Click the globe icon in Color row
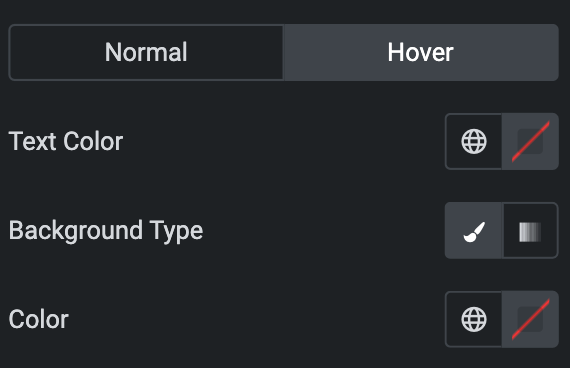The height and width of the screenshot is (368, 570). pos(474,319)
